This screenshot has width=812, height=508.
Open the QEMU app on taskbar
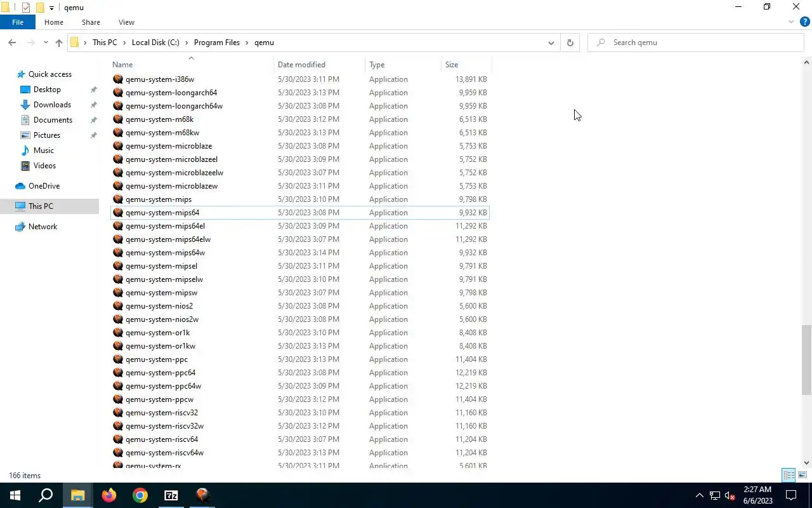(202, 495)
